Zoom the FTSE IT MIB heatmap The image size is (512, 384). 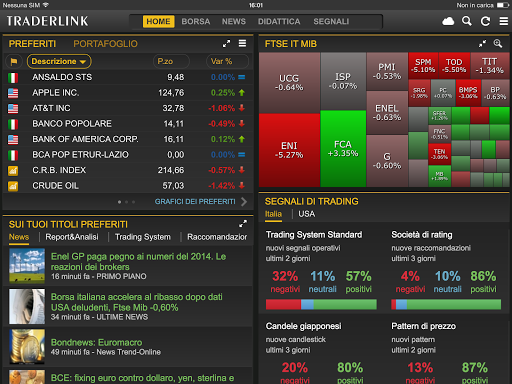click(498, 44)
